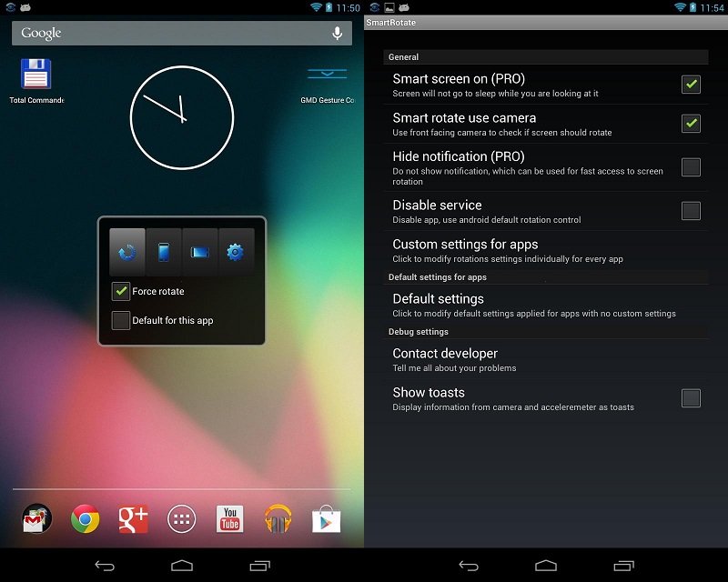Tap picture notification icon in right status bar

tap(389, 7)
